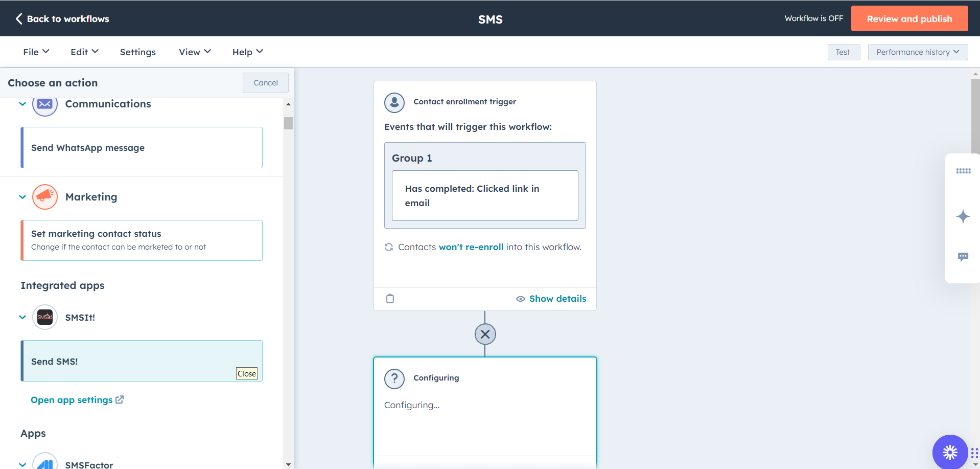Click the Communications envelope icon
The image size is (980, 469).
pyautogui.click(x=44, y=104)
